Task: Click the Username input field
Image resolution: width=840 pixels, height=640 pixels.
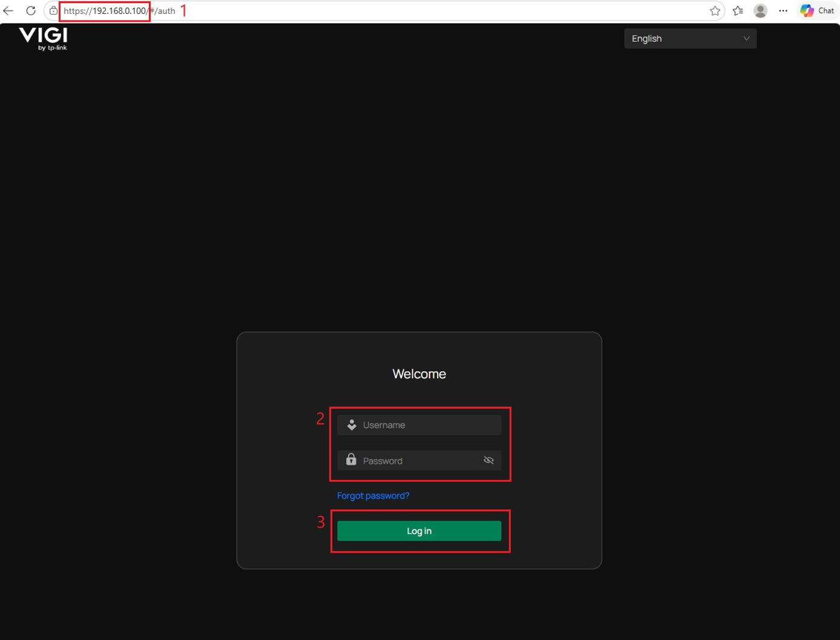Action: click(x=419, y=425)
